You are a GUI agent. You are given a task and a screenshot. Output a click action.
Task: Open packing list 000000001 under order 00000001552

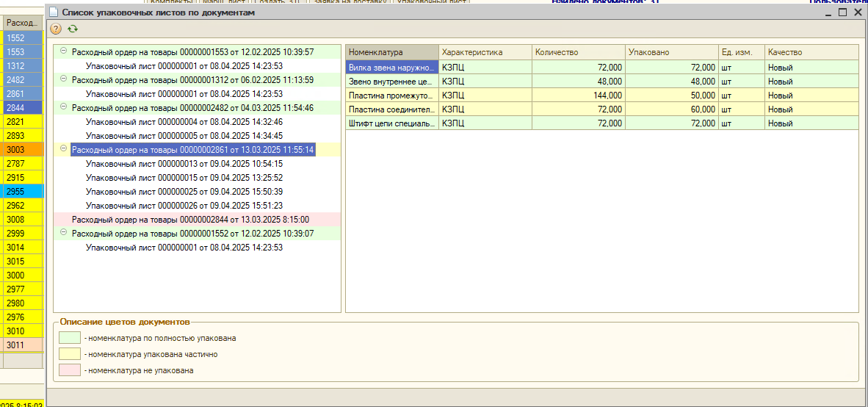click(x=184, y=248)
